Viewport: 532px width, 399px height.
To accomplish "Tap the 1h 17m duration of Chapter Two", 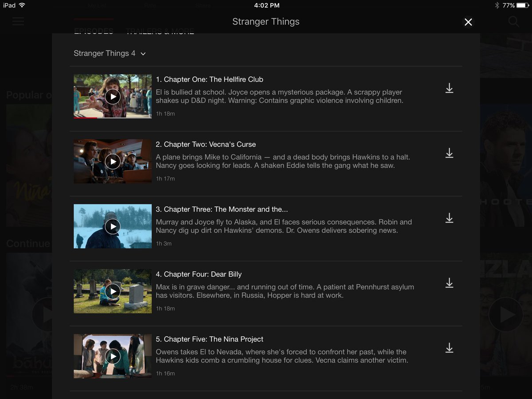I will point(165,179).
